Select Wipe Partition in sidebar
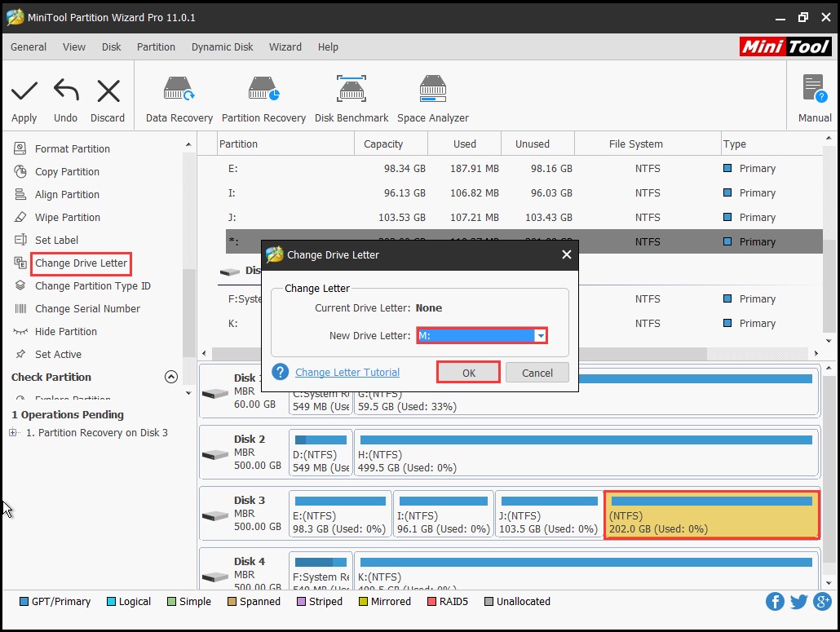This screenshot has height=632, width=840. (68, 218)
